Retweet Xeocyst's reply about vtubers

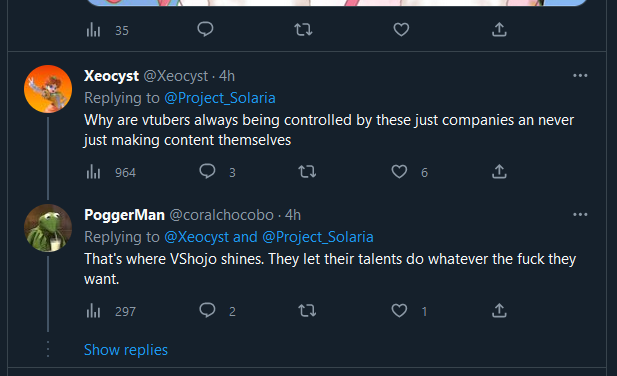pos(307,172)
